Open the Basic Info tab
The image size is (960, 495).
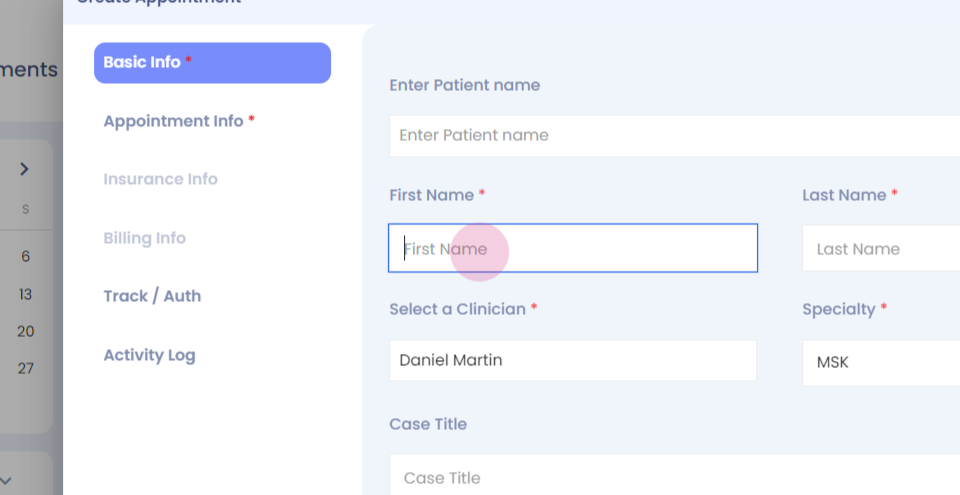pos(212,63)
